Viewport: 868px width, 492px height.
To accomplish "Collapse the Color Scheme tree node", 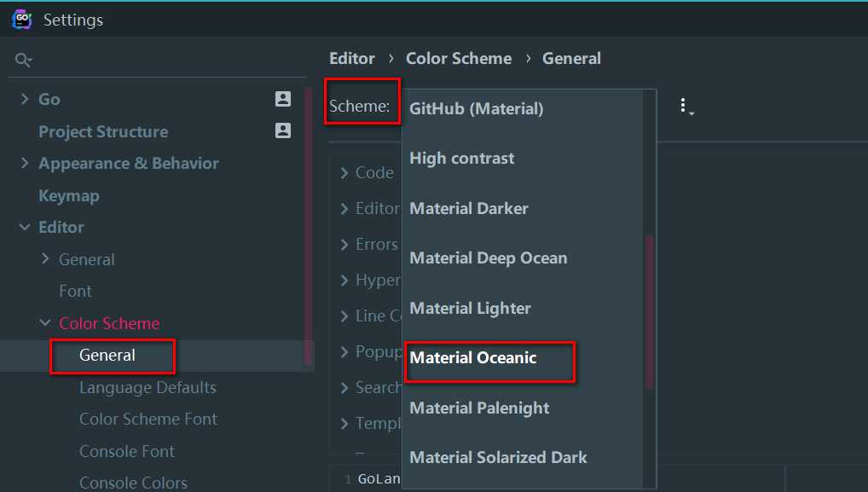I will (45, 322).
